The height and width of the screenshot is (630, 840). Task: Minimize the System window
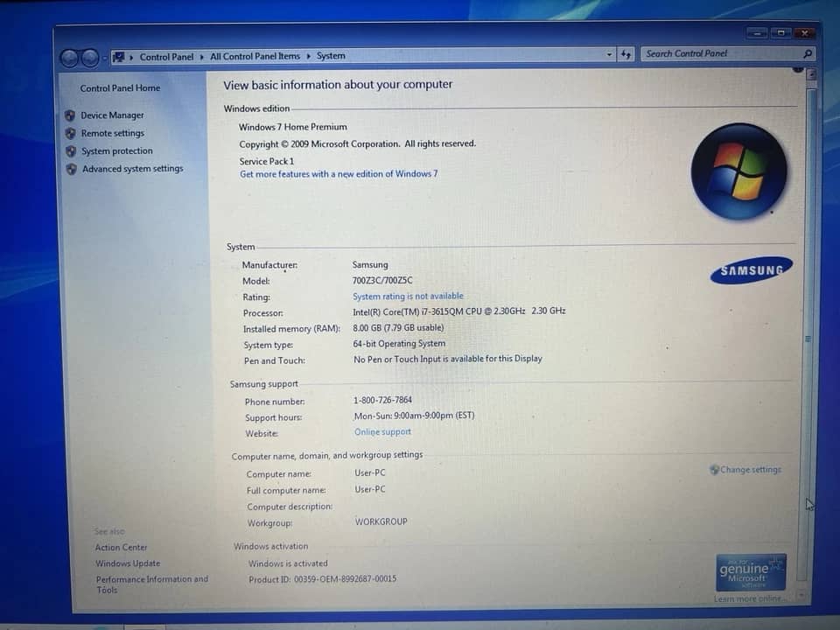(x=757, y=33)
